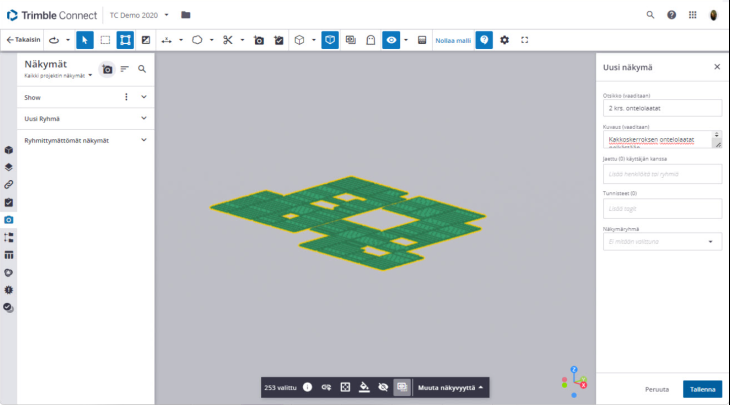The width and height of the screenshot is (730, 405).
Task: Click the Otsikko title input field
Action: coord(662,107)
